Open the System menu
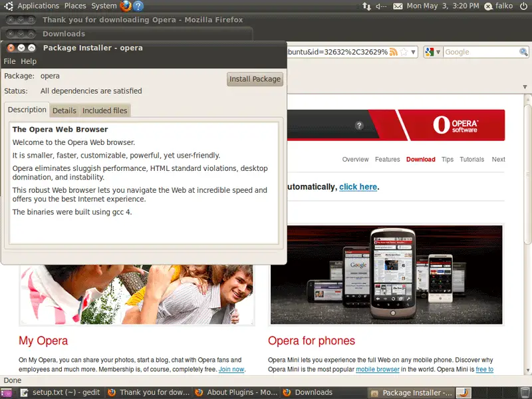 coord(104,6)
